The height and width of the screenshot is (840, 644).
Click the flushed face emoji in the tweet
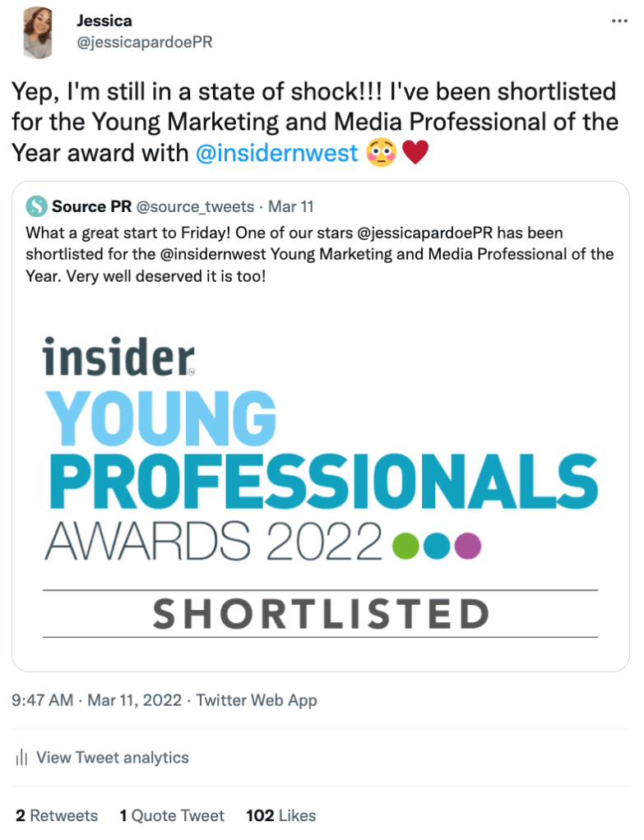[382, 152]
